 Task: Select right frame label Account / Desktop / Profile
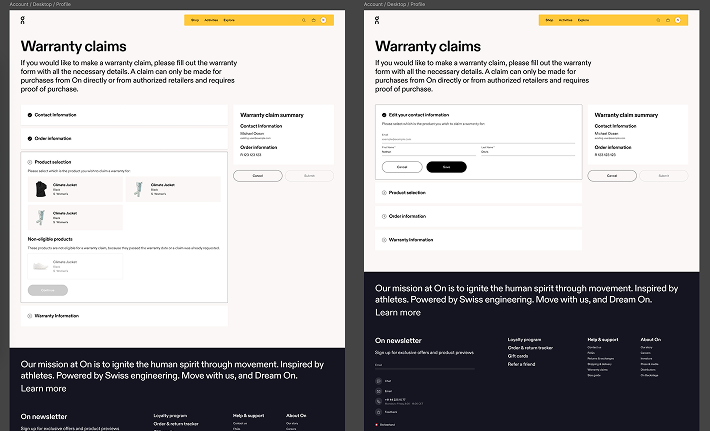click(394, 4)
